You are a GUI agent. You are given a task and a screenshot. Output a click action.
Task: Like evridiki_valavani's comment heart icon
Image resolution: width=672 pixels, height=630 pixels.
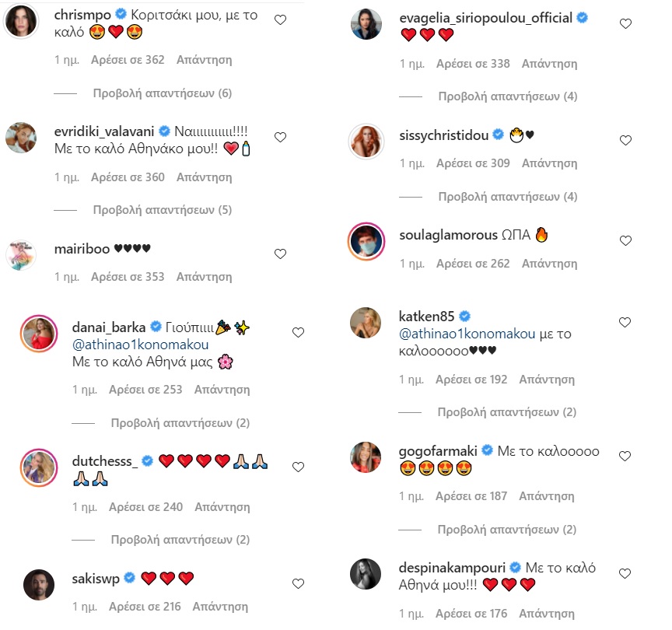(x=280, y=137)
